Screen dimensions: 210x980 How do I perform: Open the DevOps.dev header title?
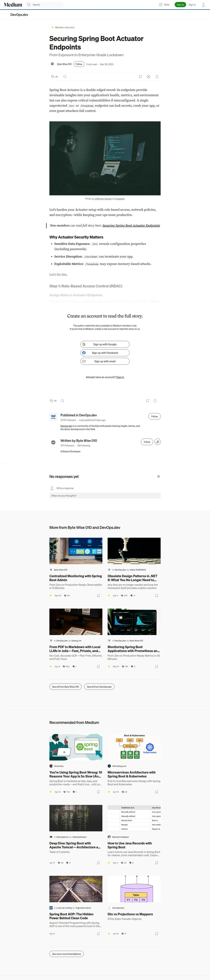pyautogui.click(x=19, y=15)
